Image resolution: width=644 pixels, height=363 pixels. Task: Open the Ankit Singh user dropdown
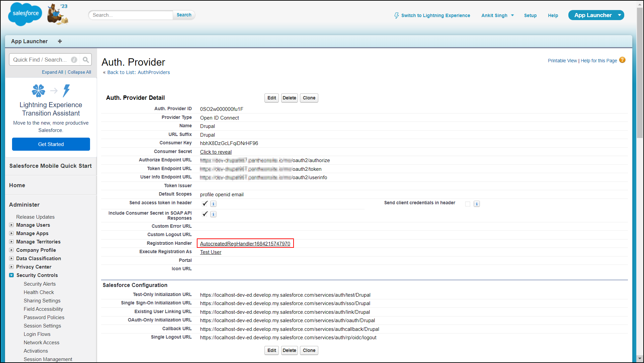(x=497, y=15)
